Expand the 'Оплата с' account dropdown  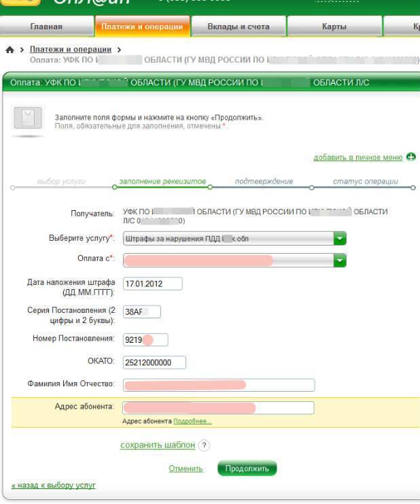[x=340, y=261]
